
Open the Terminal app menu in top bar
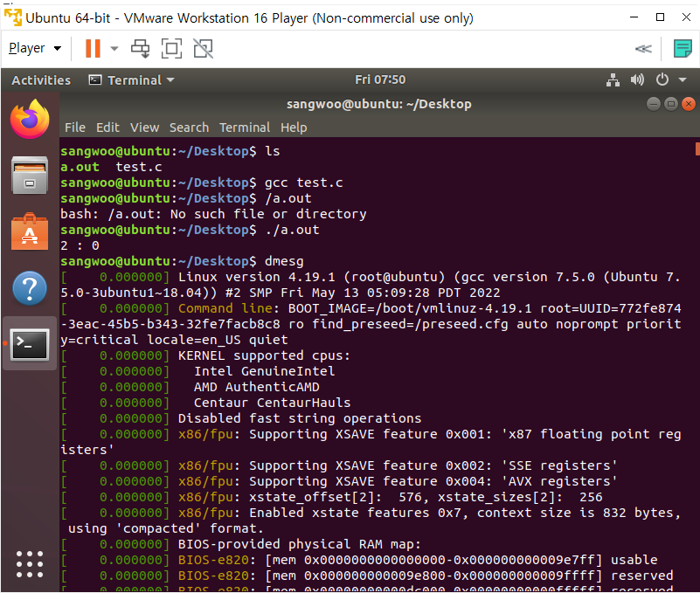click(x=132, y=80)
